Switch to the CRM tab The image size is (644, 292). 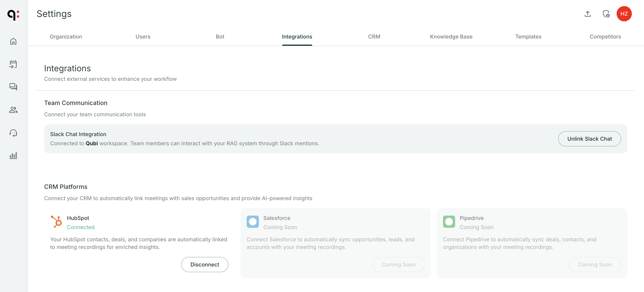(374, 37)
